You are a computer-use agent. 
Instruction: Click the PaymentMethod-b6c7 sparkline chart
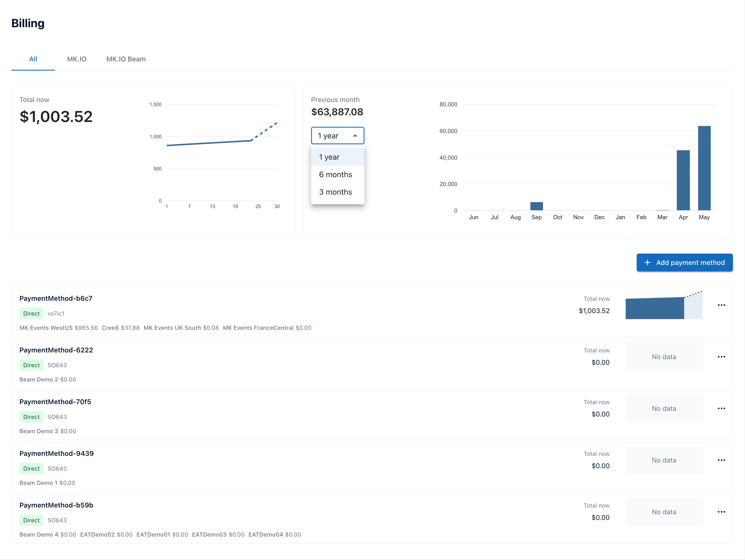point(664,305)
